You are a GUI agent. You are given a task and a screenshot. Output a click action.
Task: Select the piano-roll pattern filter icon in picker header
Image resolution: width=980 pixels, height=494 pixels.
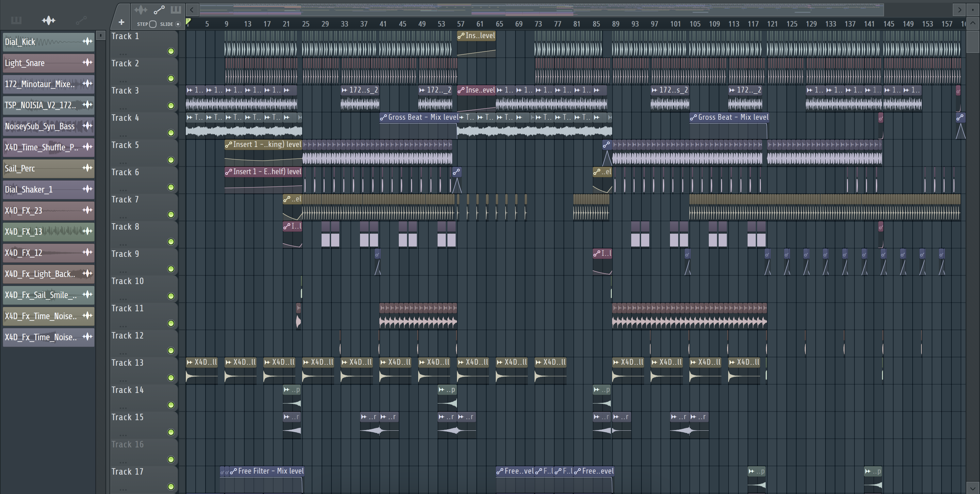[x=16, y=20]
